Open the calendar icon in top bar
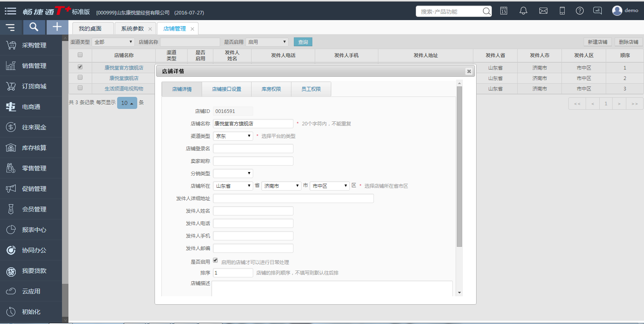The image size is (644, 324). [504, 11]
